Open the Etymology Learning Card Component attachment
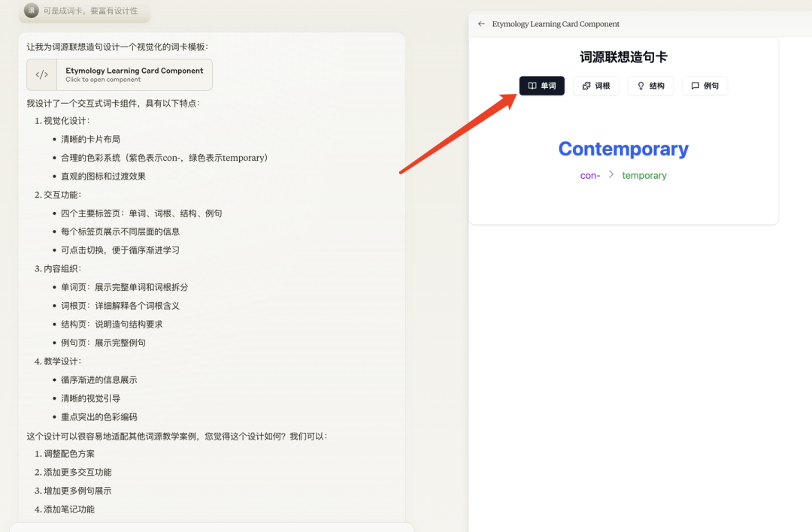 pos(120,74)
